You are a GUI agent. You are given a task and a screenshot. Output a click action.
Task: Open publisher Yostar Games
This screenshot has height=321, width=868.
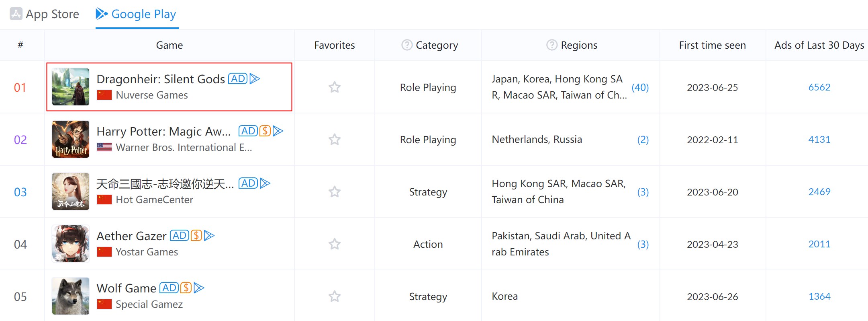pyautogui.click(x=147, y=252)
